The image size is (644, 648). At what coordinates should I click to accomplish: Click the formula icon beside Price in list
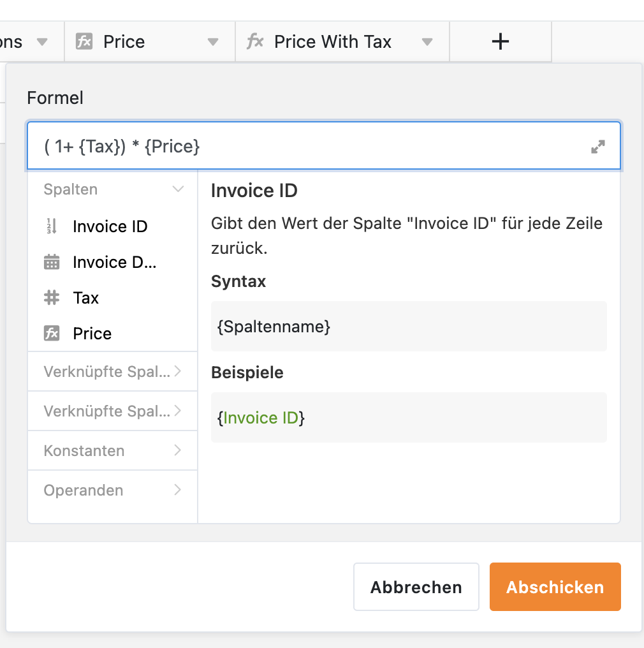point(52,333)
